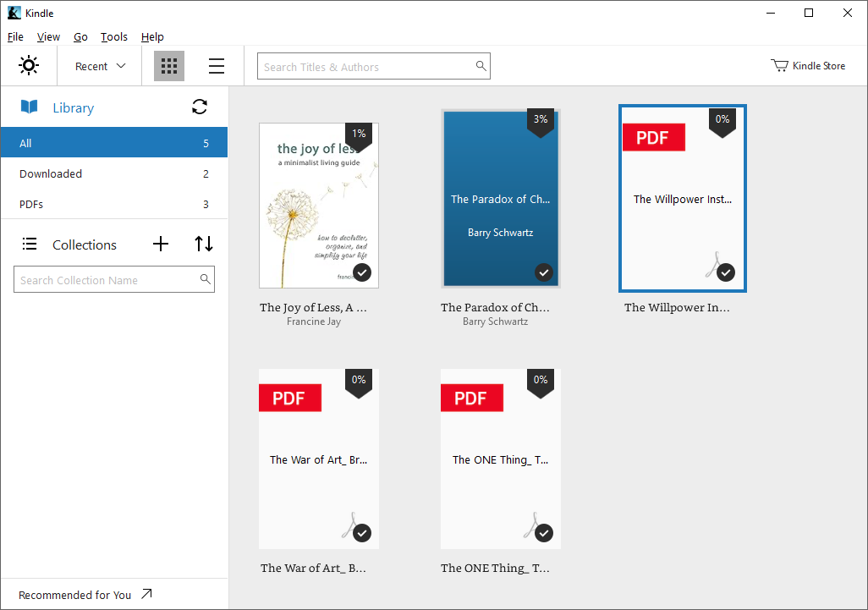Toggle download status on The Paradox of Choice
868x610 pixels.
544,272
